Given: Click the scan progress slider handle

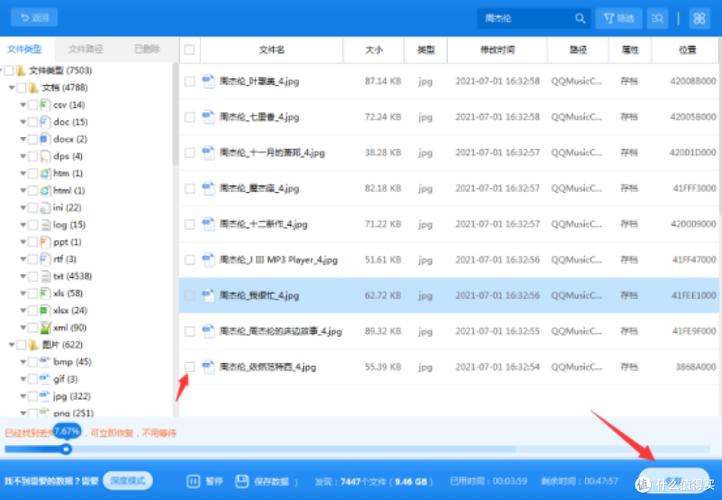Looking at the screenshot, I should pos(67,449).
